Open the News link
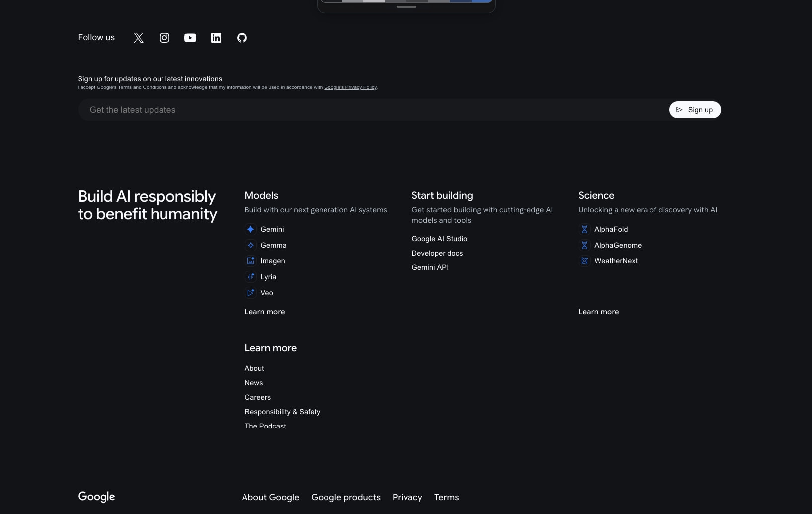 [254, 383]
